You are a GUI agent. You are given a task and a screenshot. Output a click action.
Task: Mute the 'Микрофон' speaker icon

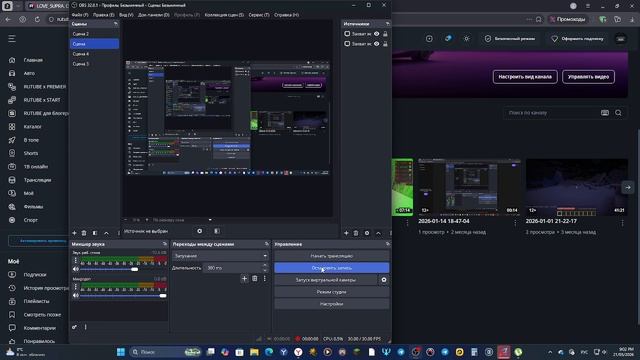click(x=76, y=296)
